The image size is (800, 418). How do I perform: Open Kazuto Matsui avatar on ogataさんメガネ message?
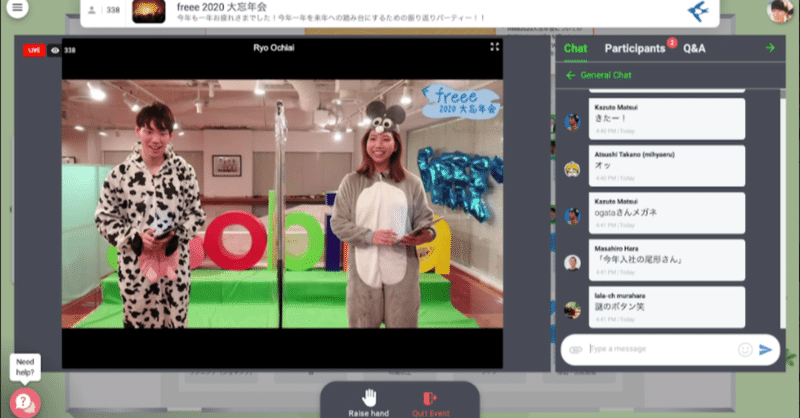tap(572, 216)
